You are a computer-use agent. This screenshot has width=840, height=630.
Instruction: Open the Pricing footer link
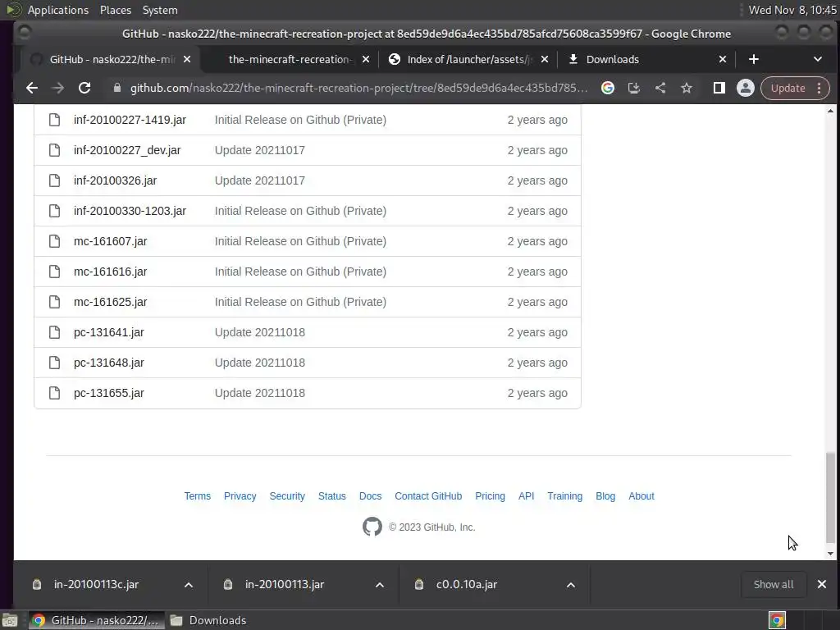pyautogui.click(x=490, y=496)
